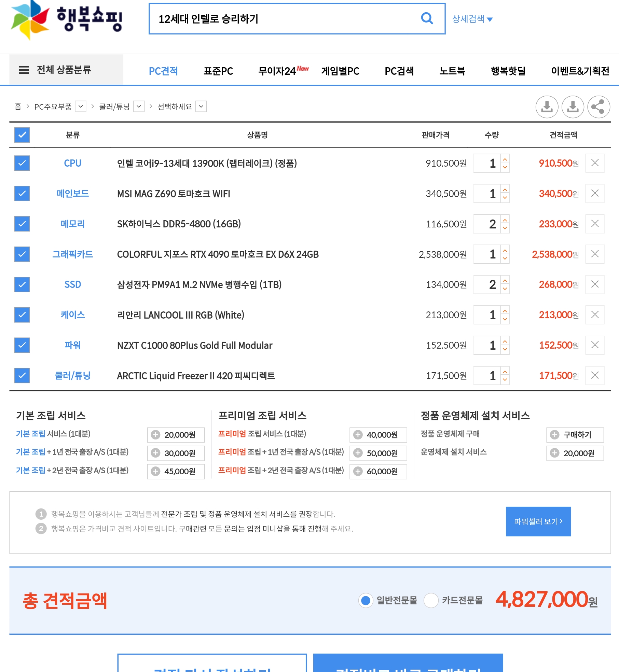Select the 일반전문몰 radio button
619x672 pixels.
tap(366, 600)
